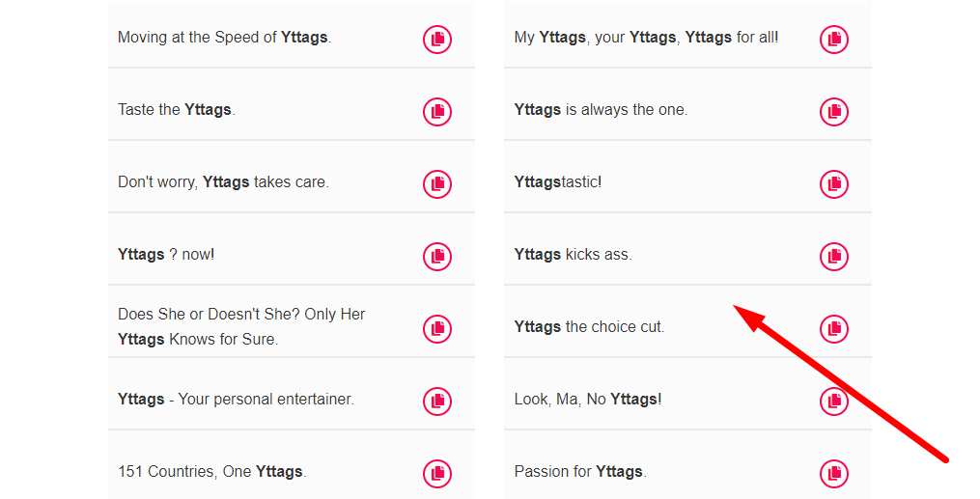Copy 'Don't worry, Yttags takes care' slogan
The image size is (980, 499).
[x=436, y=184]
